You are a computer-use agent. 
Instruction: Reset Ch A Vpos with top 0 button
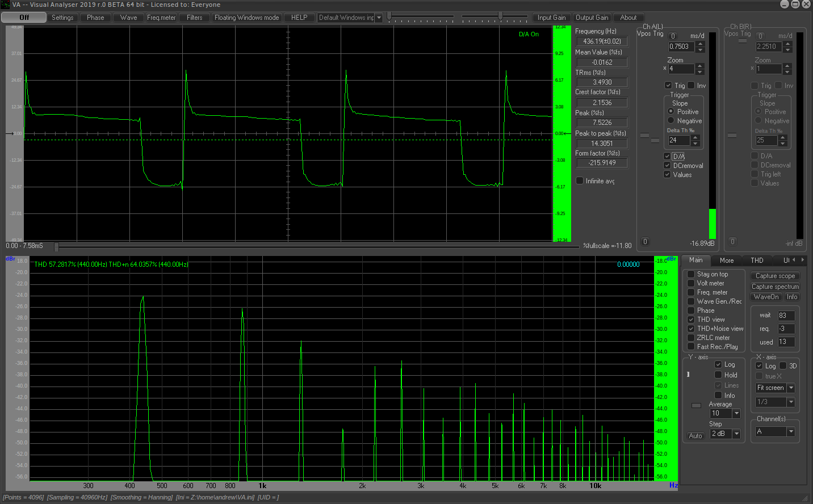pyautogui.click(x=673, y=36)
